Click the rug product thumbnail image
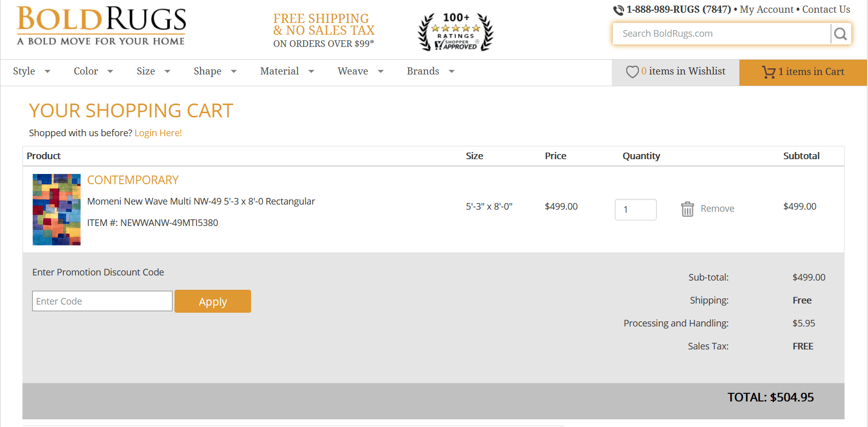The image size is (868, 427). 57,210
